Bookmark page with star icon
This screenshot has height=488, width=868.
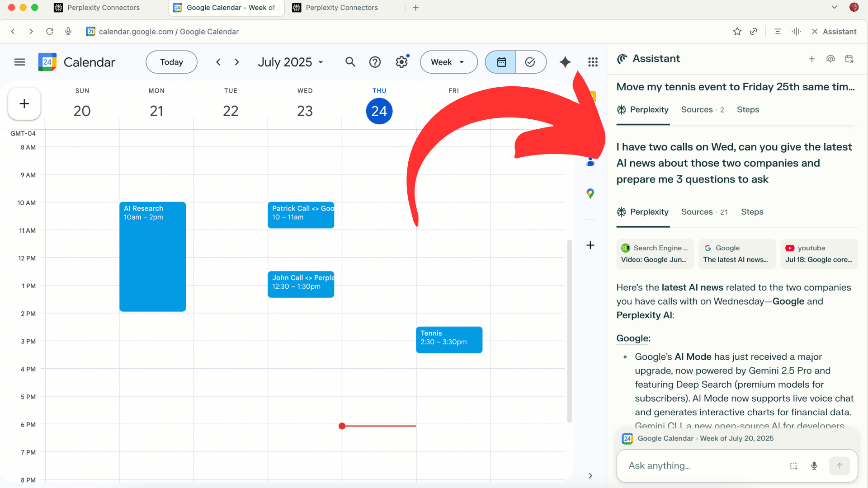737,32
